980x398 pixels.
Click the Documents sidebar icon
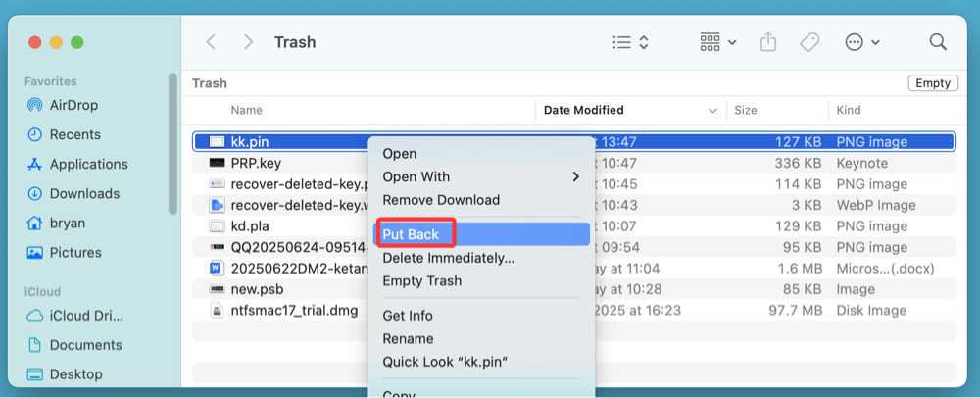click(35, 345)
